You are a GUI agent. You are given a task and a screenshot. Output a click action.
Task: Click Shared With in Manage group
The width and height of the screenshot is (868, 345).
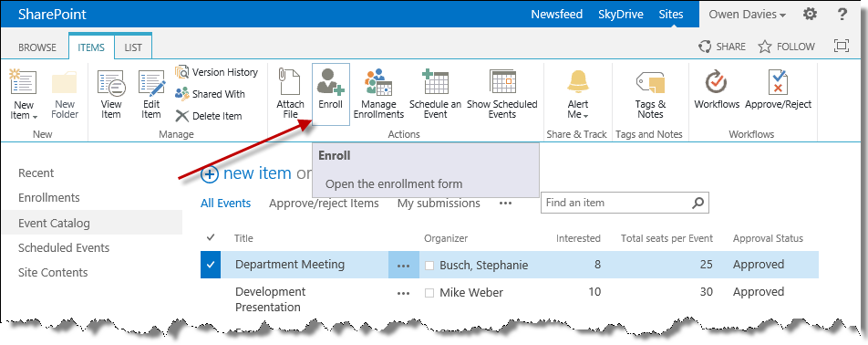coord(211,94)
